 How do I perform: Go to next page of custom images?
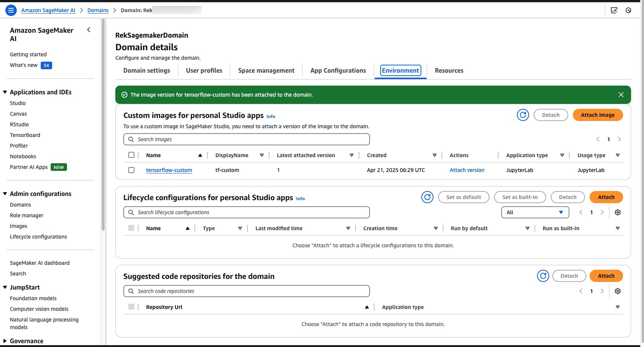(x=619, y=139)
